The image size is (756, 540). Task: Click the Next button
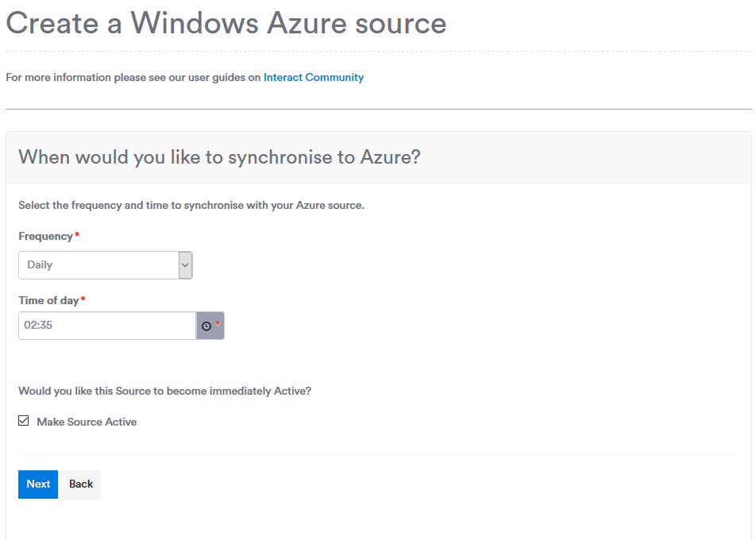coord(38,484)
